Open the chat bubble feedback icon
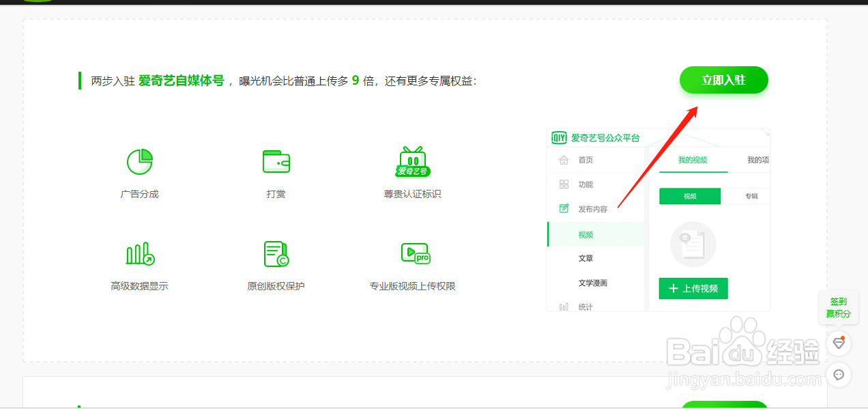The image size is (868, 409). [x=839, y=375]
